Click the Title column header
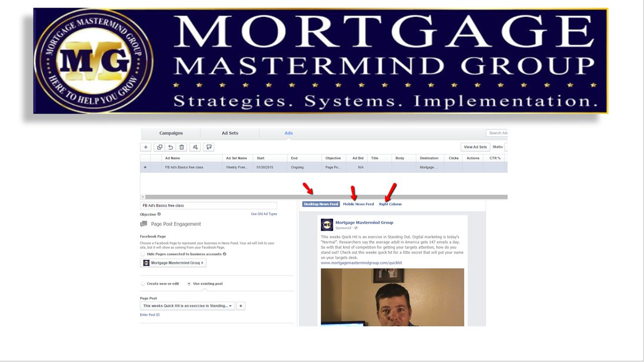The width and height of the screenshot is (644, 362). pyautogui.click(x=379, y=158)
